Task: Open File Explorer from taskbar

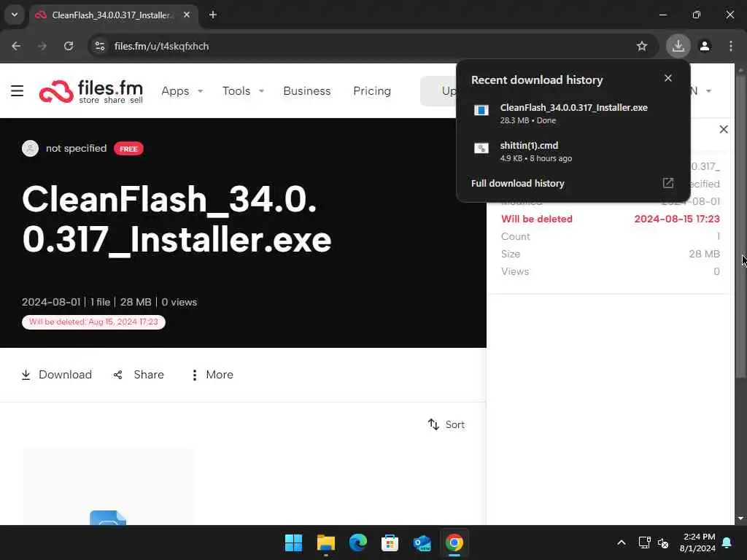Action: point(326,542)
